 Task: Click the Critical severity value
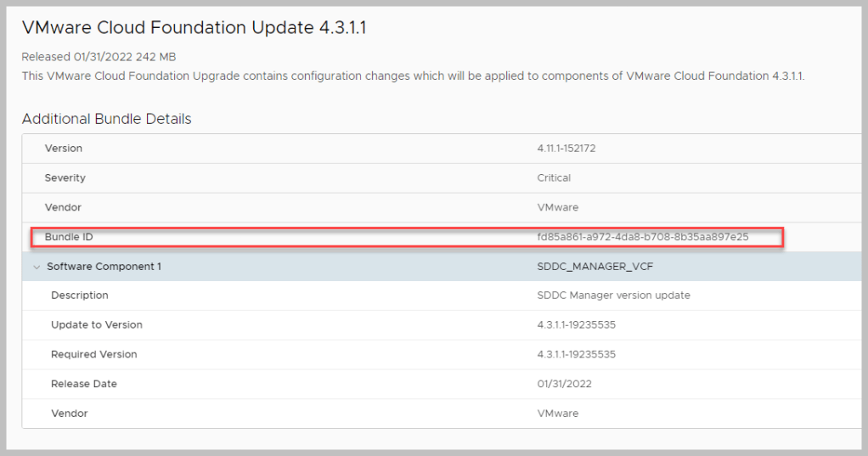[x=554, y=178]
